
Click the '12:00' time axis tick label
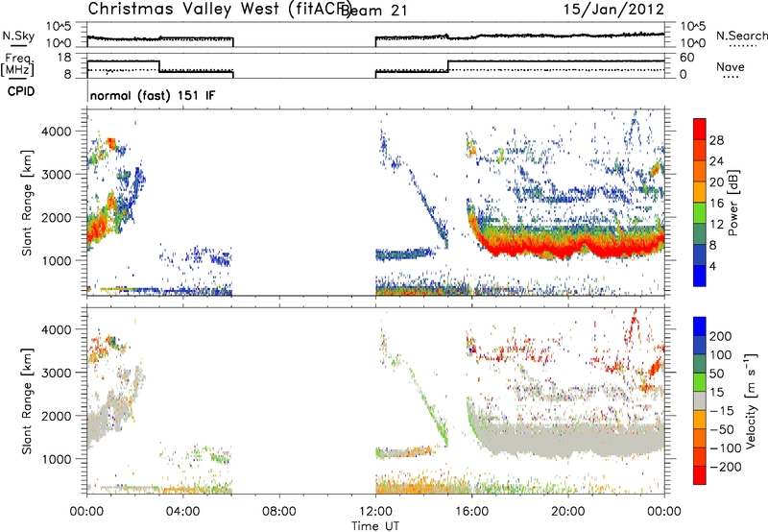tap(375, 512)
